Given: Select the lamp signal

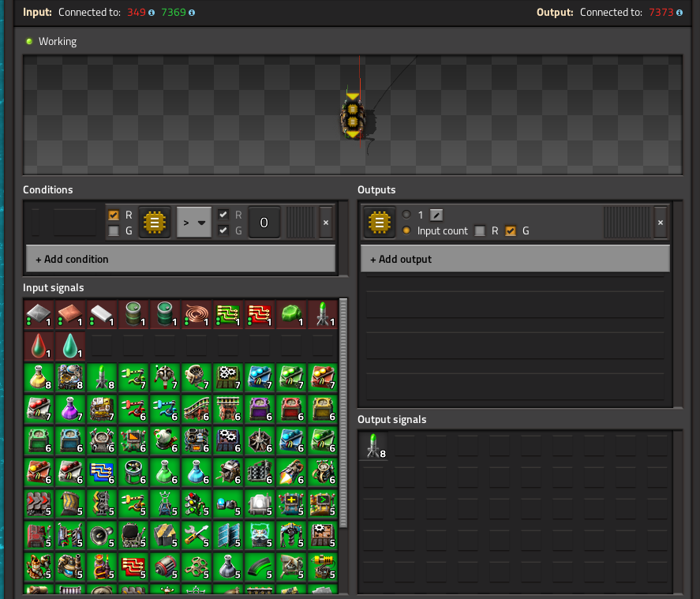Looking at the screenshot, I should click(260, 504).
